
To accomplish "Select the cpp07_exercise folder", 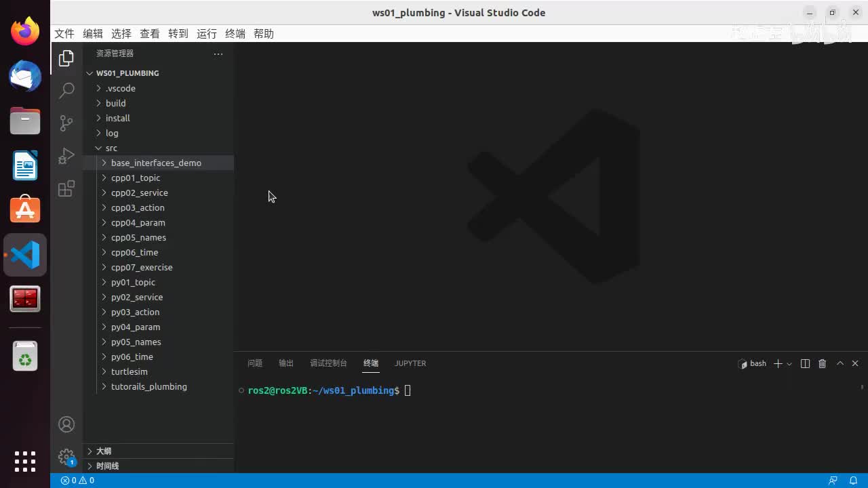I will coord(159,267).
